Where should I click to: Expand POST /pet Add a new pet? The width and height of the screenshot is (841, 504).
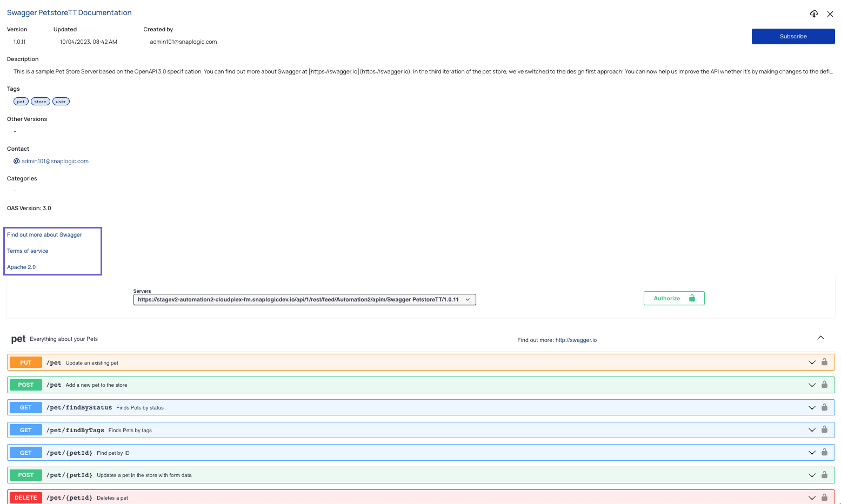(x=812, y=385)
